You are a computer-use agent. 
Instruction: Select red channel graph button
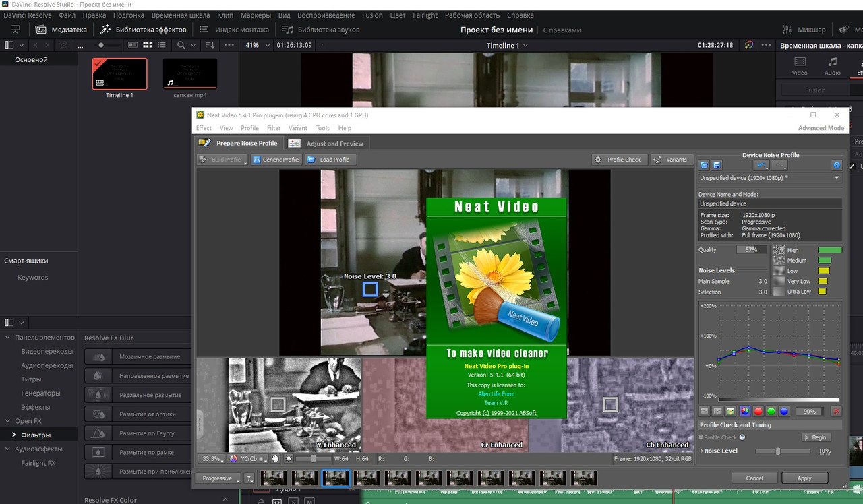click(758, 411)
